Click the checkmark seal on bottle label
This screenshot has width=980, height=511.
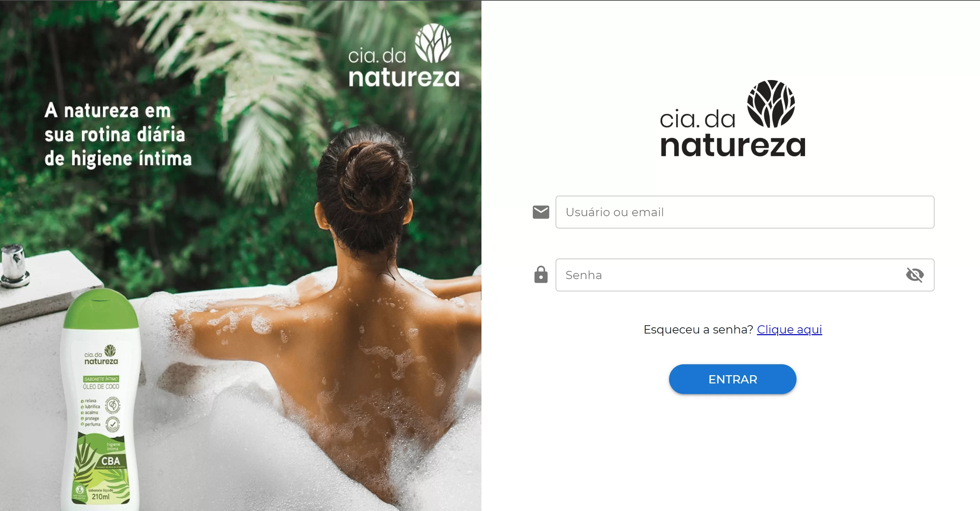pyautogui.click(x=113, y=424)
